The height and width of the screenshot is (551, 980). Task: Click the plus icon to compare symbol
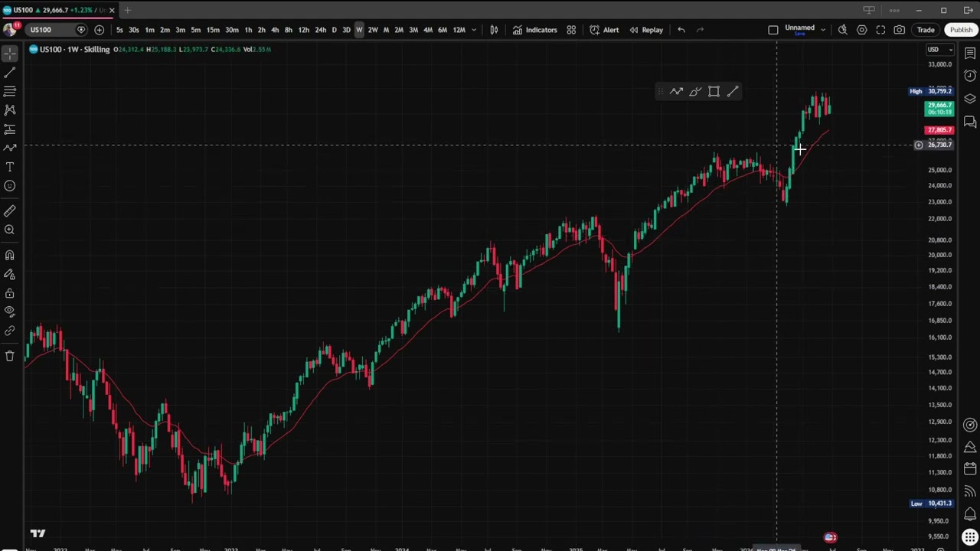coord(99,30)
